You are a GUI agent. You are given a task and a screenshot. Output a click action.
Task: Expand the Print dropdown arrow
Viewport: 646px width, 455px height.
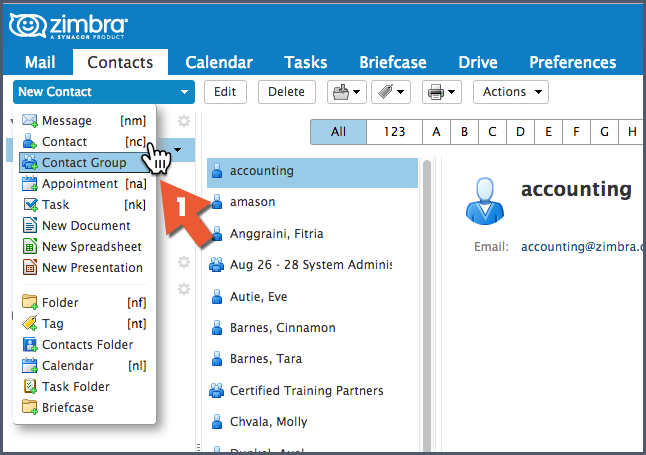452,92
